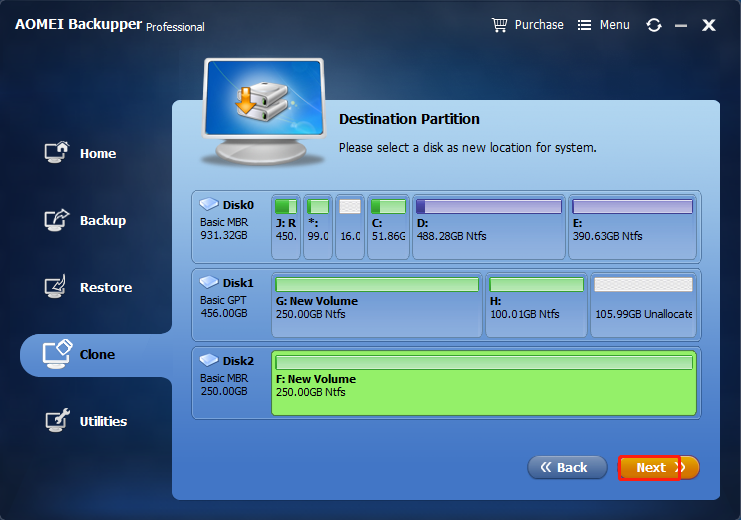
Task: Click the 'Basic GPT' text on Disk1
Action: 223,300
